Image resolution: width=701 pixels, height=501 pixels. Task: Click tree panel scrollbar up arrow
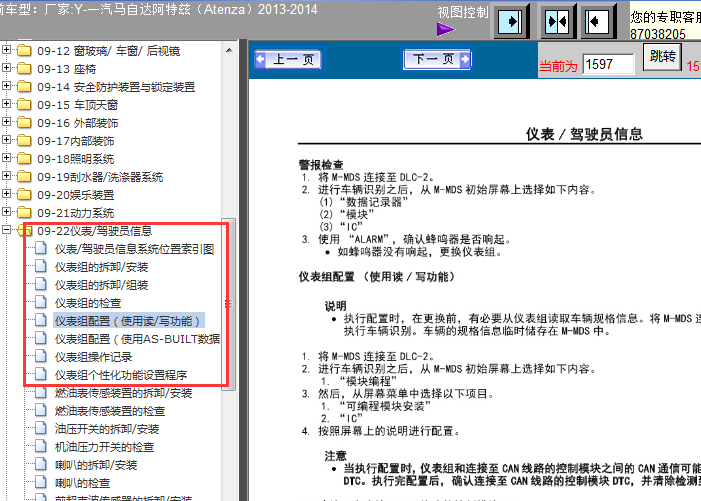229,50
